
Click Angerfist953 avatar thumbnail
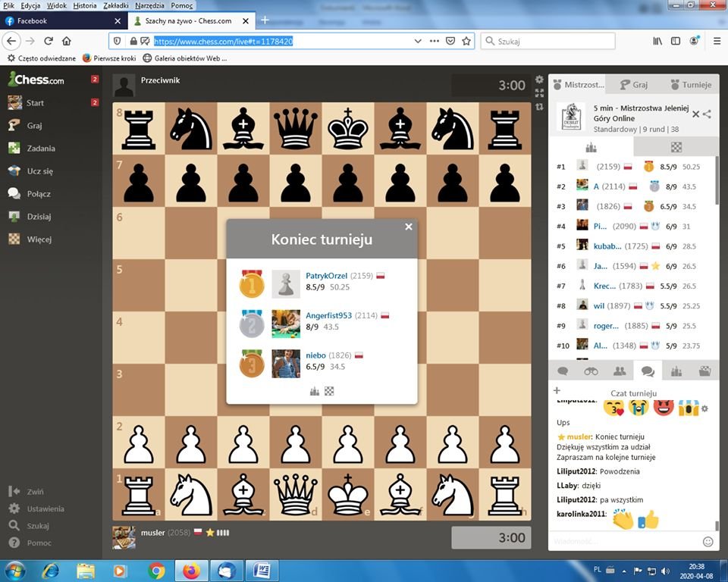(x=286, y=324)
